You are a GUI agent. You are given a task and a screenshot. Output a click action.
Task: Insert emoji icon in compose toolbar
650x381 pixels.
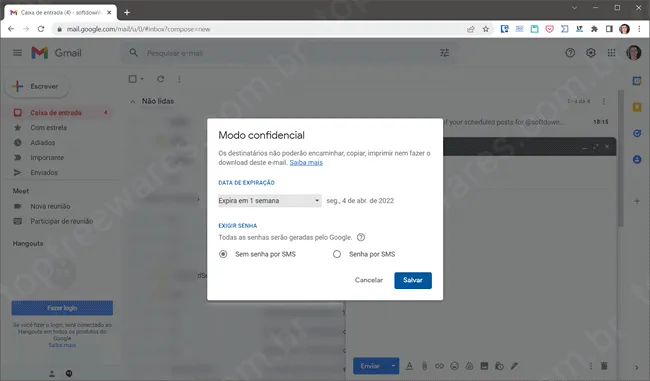point(455,366)
